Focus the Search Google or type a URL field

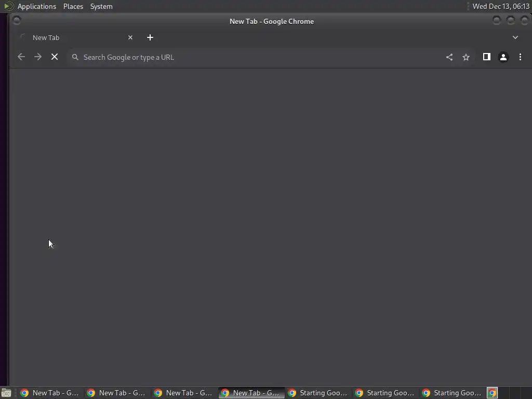(x=258, y=57)
